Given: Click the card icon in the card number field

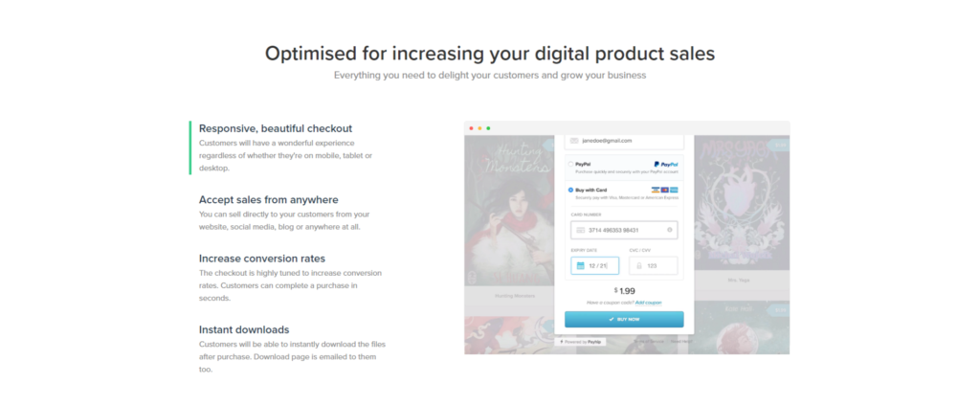Looking at the screenshot, I should 580,231.
